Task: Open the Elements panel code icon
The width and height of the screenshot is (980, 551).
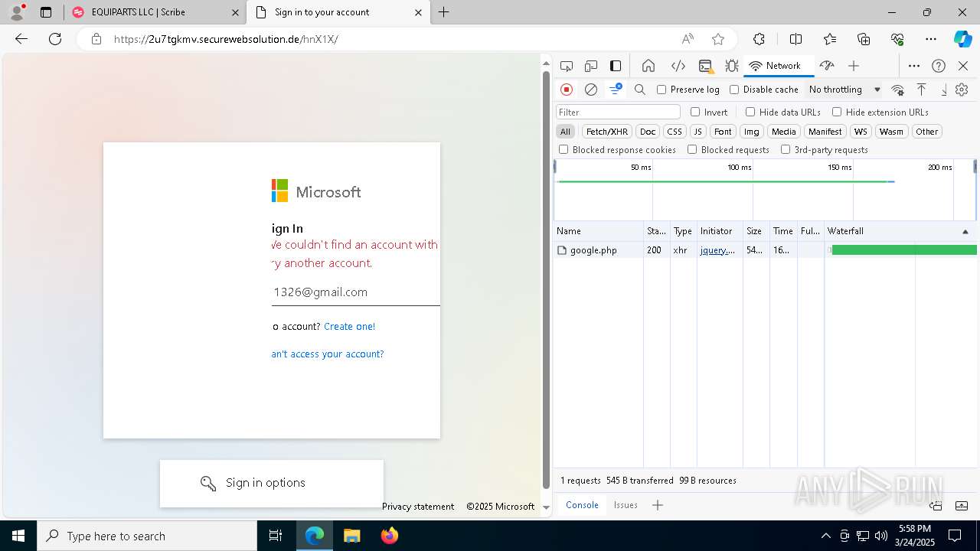Action: tap(678, 66)
